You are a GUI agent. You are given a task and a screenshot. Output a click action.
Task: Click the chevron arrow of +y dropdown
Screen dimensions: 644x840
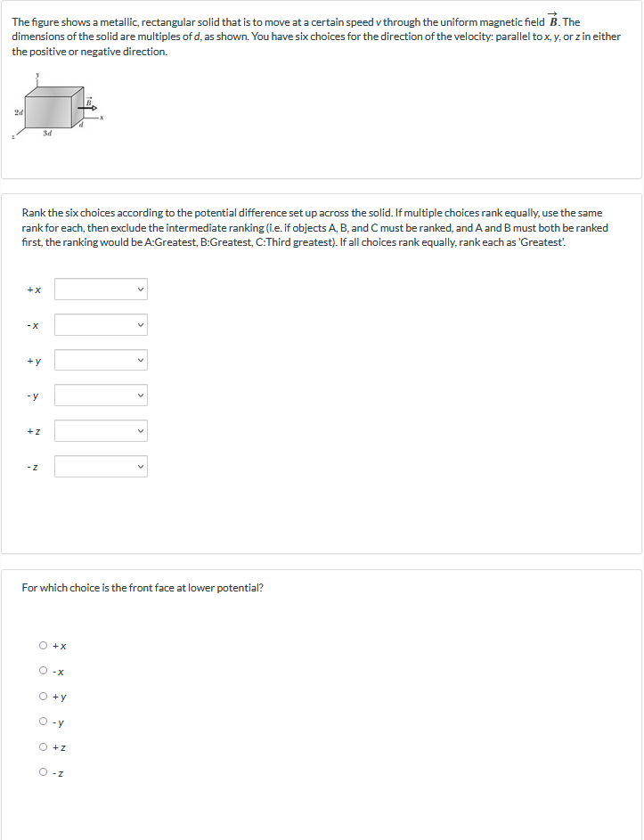[141, 360]
